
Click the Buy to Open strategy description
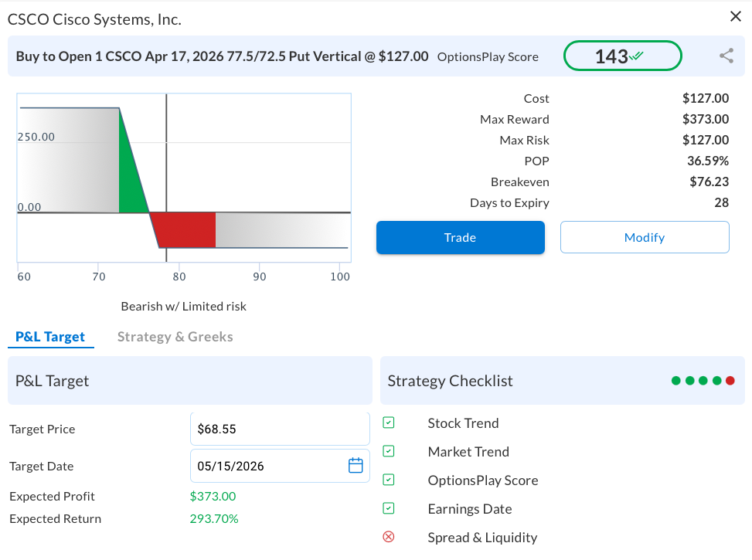point(222,56)
